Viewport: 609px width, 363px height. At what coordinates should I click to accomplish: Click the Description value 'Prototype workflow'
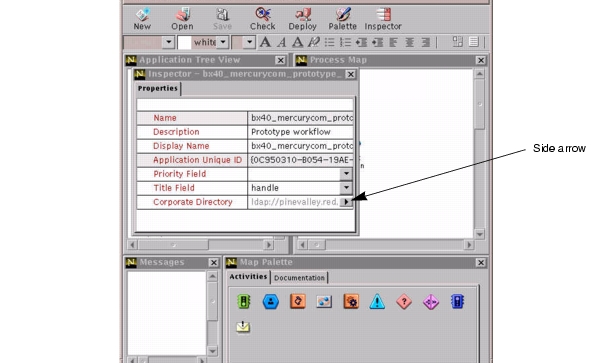pyautogui.click(x=291, y=132)
